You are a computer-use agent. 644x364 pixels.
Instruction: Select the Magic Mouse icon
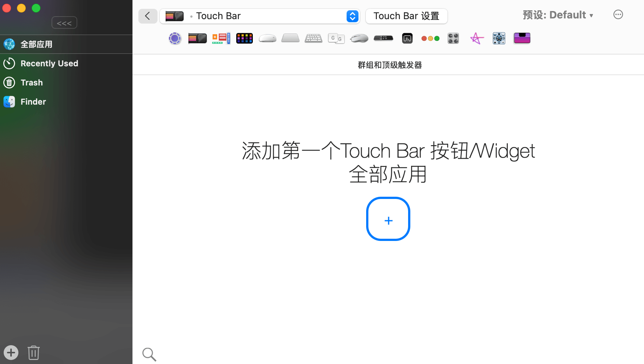268,38
